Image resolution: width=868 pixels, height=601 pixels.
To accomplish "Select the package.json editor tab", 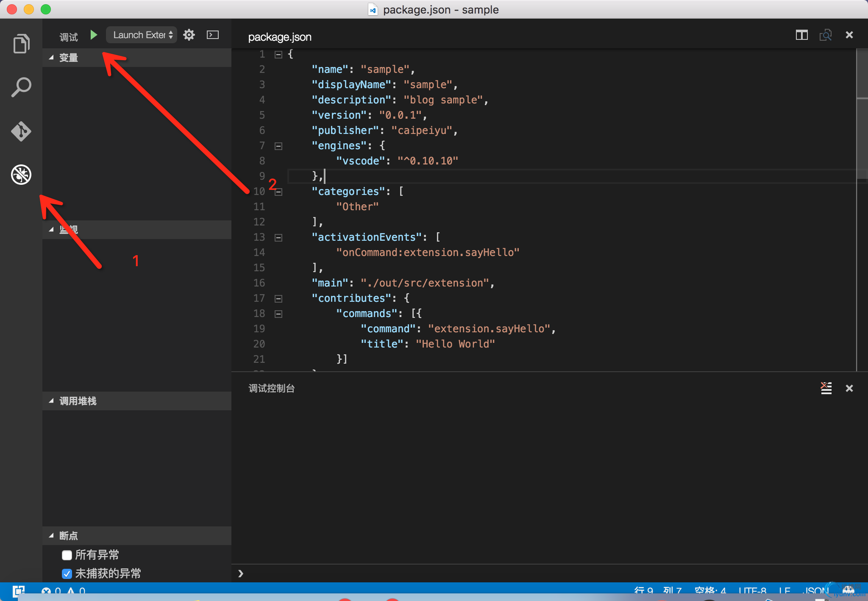I will tap(280, 37).
